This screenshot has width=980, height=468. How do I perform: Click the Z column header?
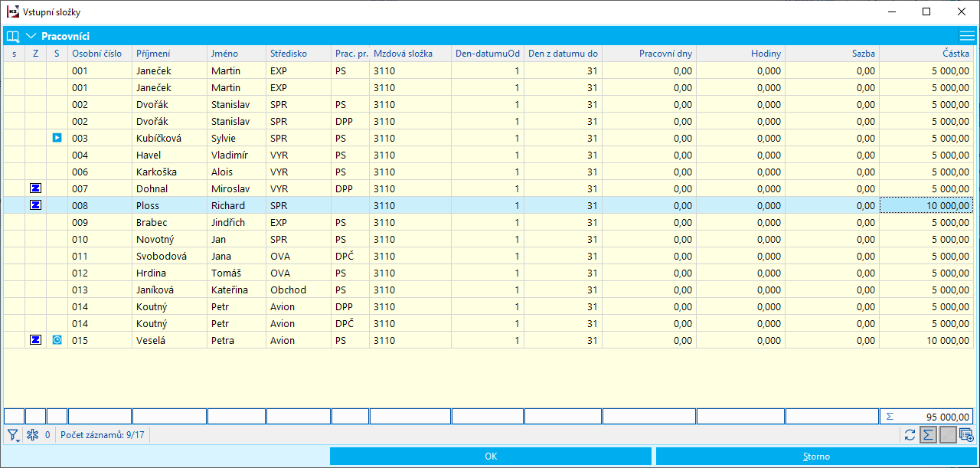[x=35, y=54]
